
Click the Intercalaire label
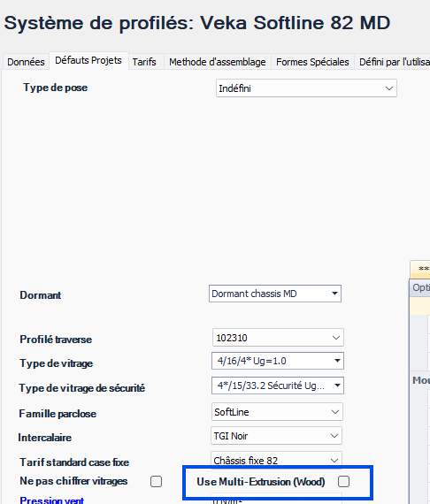click(45, 438)
